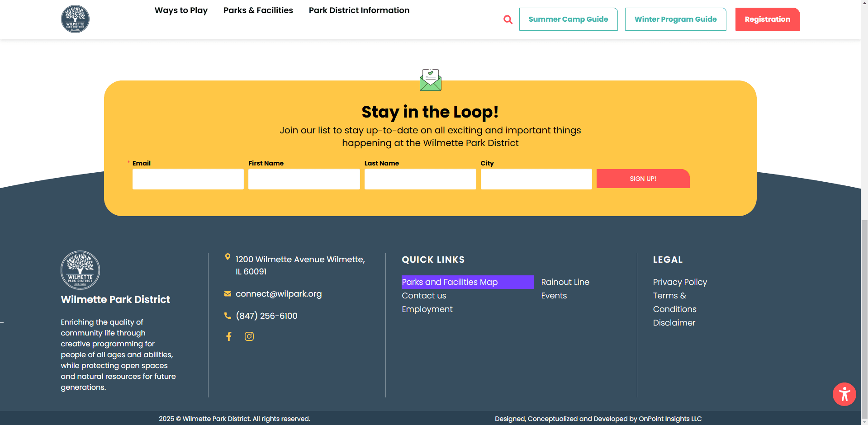Open the Summer Camp Guide

point(568,19)
